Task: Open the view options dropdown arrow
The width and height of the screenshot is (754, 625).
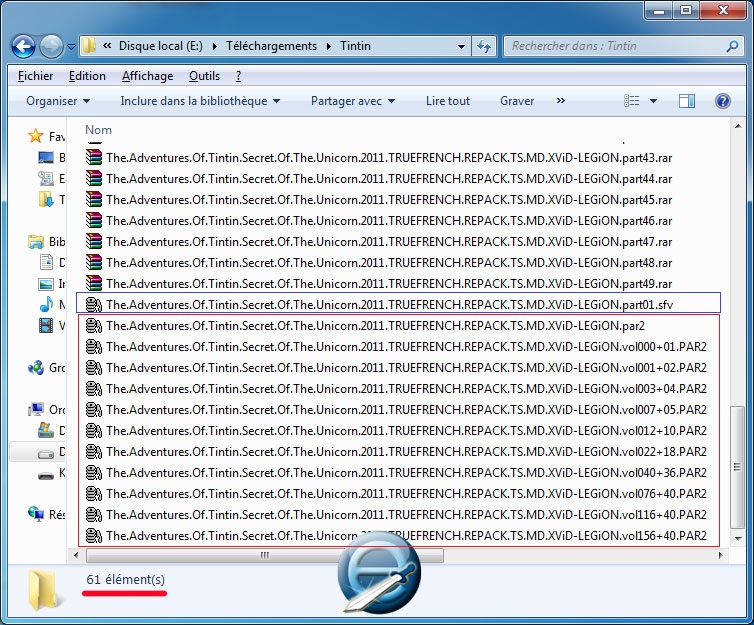Action: tap(653, 101)
